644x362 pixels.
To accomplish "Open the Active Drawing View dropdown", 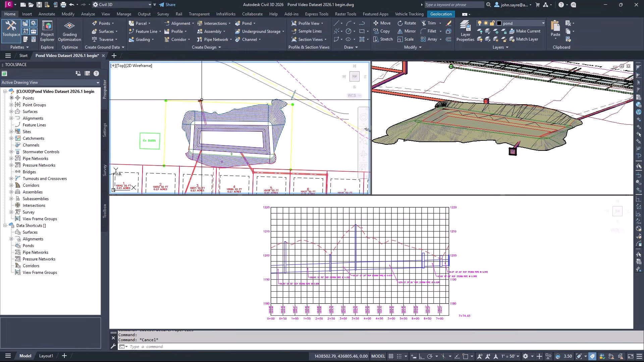I will tap(98, 82).
